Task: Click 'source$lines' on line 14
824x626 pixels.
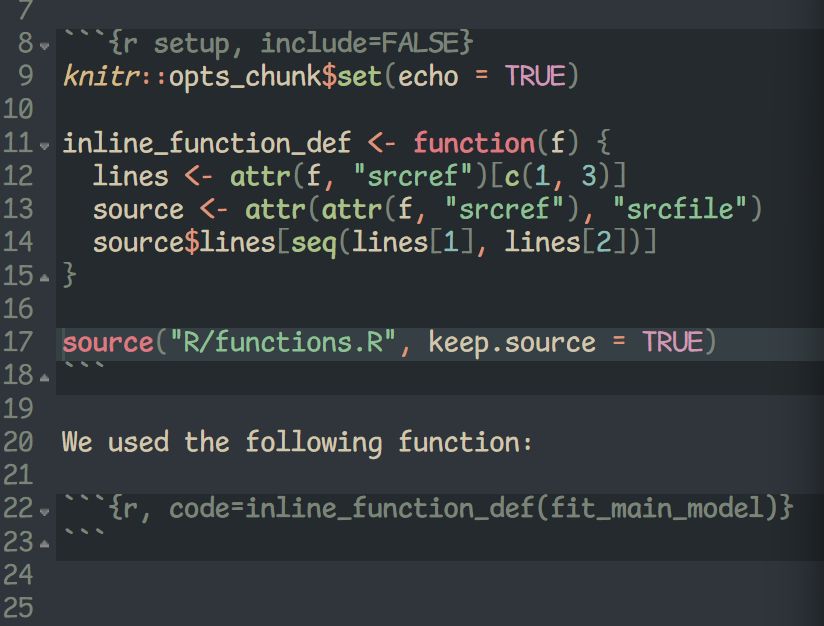Action: [184, 243]
